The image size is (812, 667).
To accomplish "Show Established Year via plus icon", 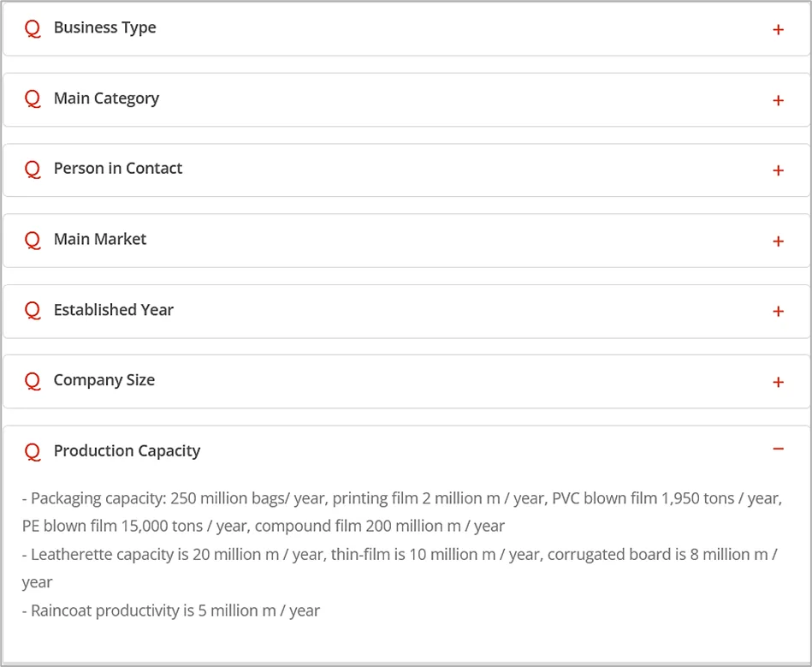I will click(x=778, y=312).
